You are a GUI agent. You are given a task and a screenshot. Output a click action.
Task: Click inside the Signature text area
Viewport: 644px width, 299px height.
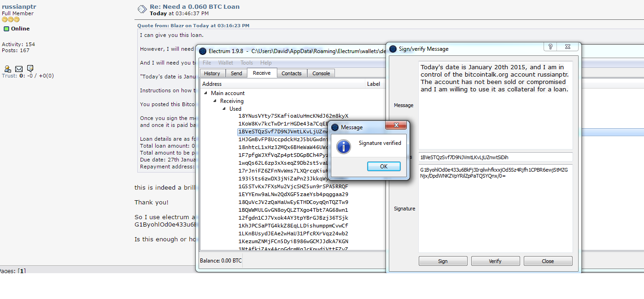[x=496, y=209]
